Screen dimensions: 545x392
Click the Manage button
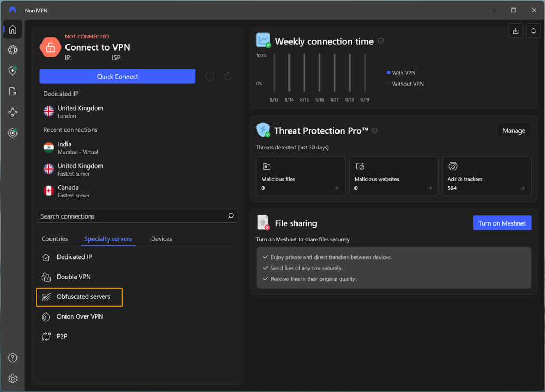click(514, 130)
